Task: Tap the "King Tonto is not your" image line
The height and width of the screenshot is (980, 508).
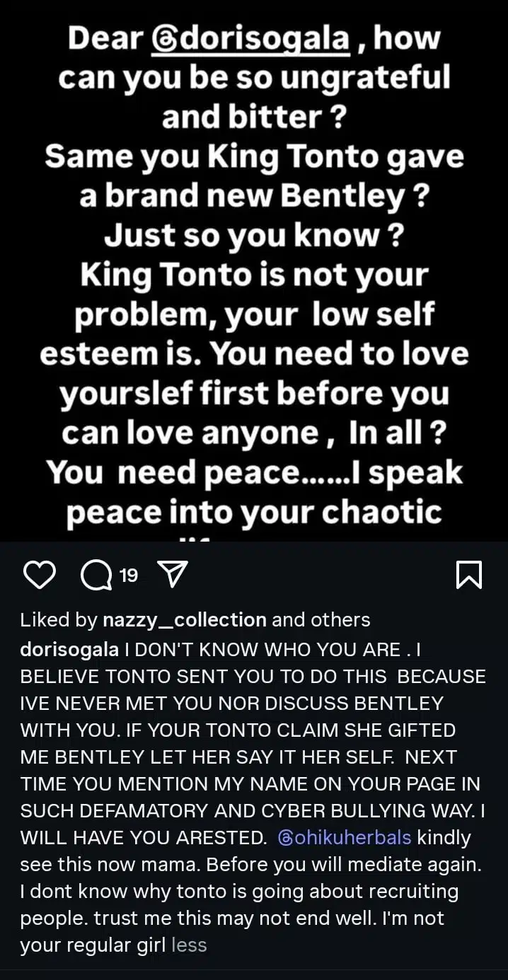Action: point(254,274)
